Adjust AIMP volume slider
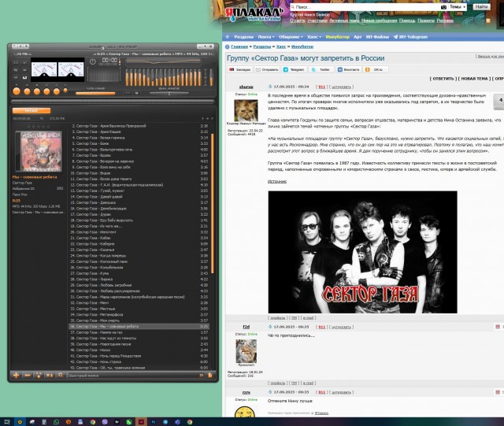The image size is (504, 426). coord(95,93)
